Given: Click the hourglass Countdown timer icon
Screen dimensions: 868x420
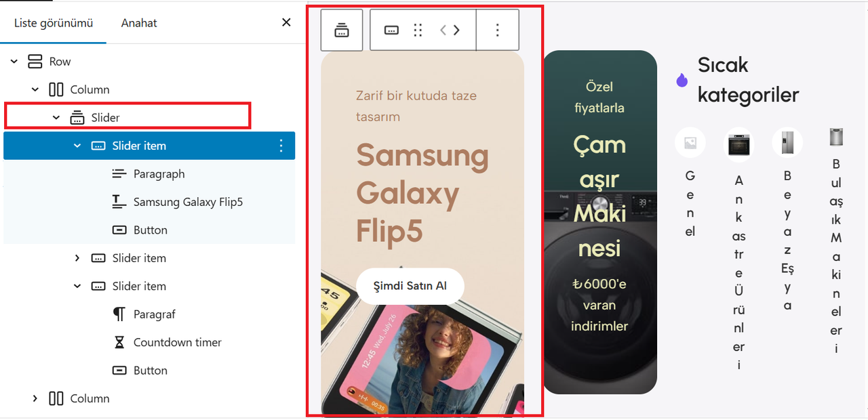Looking at the screenshot, I should [x=119, y=343].
